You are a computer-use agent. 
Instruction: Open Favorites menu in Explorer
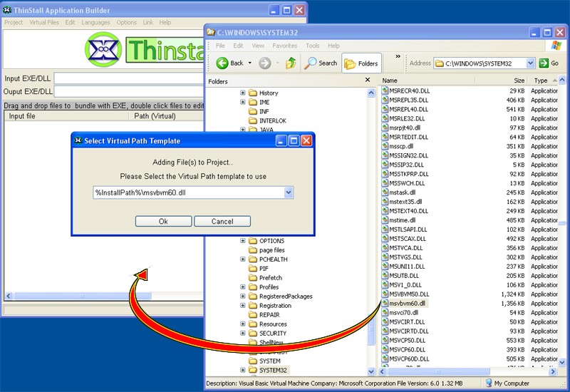[284, 46]
